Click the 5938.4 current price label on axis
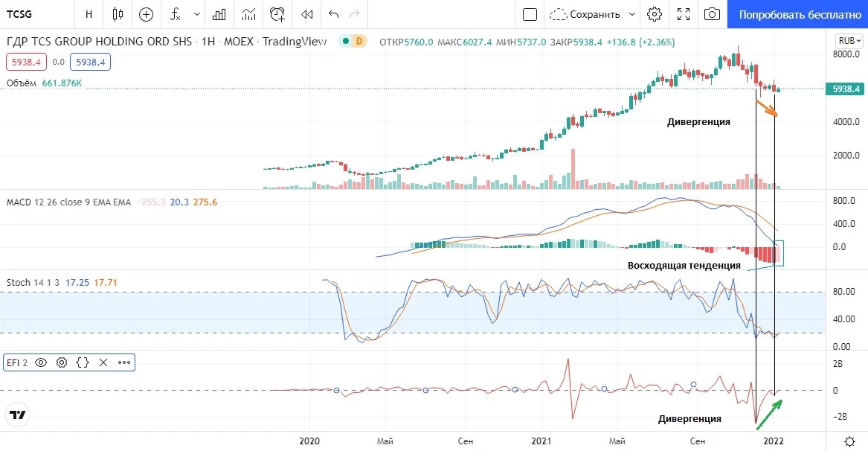 pyautogui.click(x=845, y=89)
